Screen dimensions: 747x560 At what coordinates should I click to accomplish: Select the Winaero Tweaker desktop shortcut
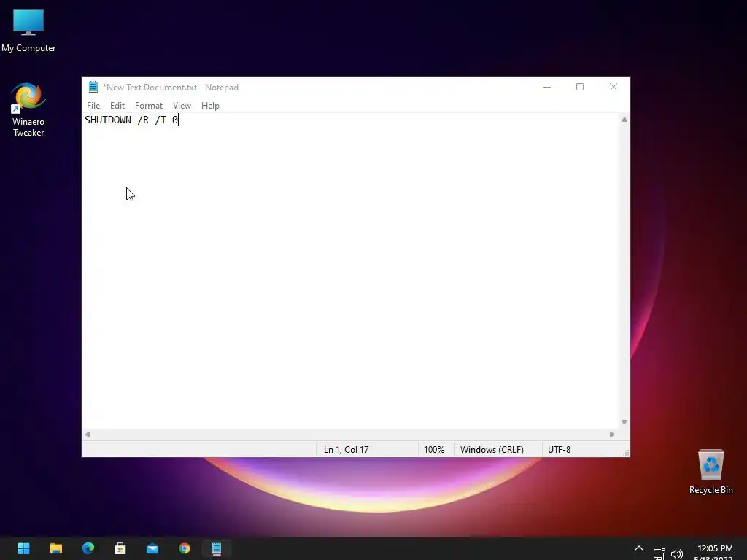point(28,109)
